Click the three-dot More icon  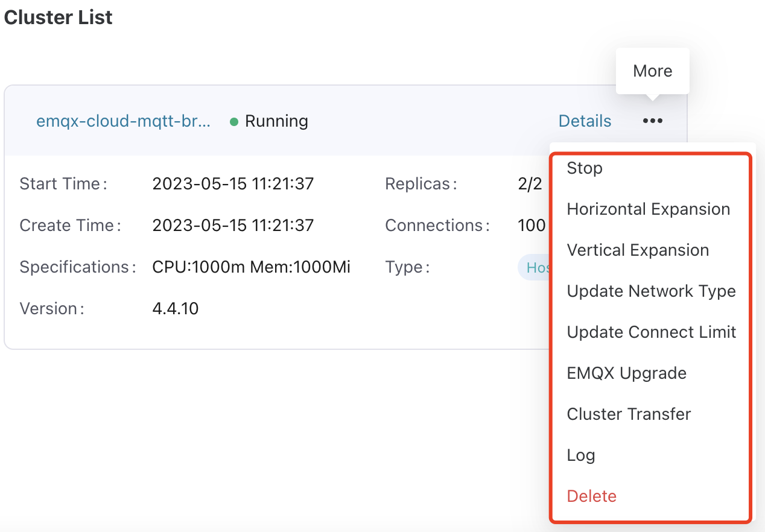[x=652, y=121]
